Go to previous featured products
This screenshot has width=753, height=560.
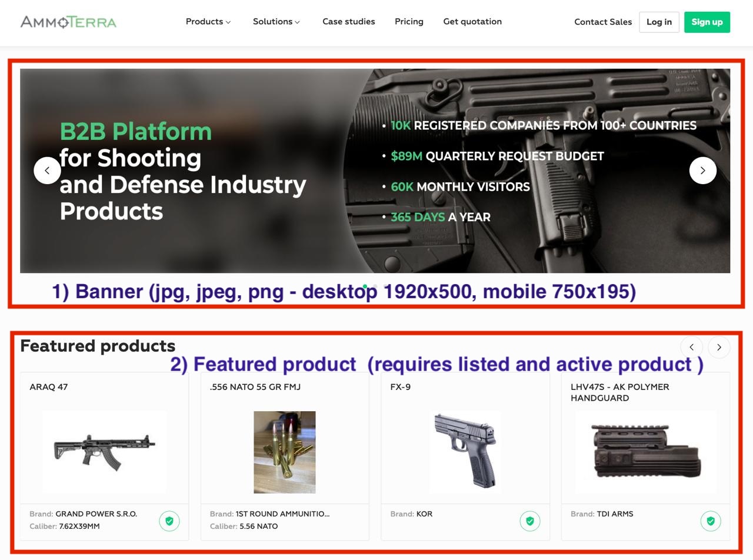coord(692,347)
